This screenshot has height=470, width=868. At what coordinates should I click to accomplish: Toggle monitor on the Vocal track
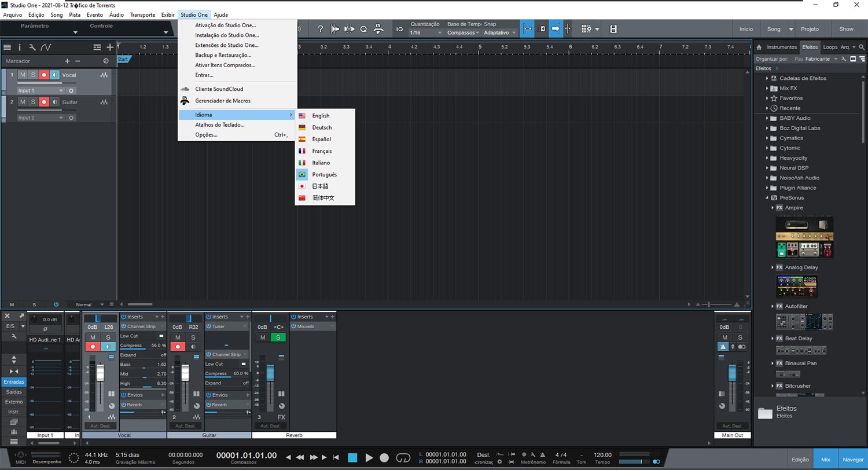(x=54, y=75)
